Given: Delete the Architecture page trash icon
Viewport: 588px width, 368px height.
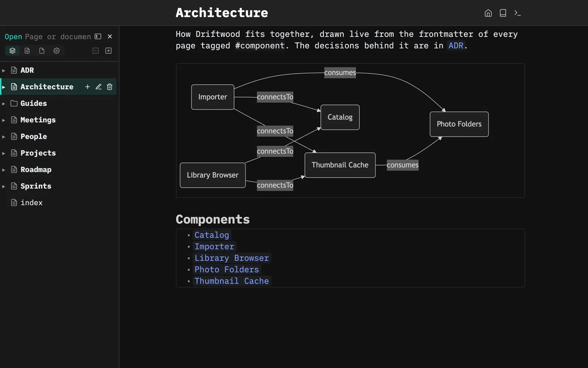Looking at the screenshot, I should (x=110, y=87).
